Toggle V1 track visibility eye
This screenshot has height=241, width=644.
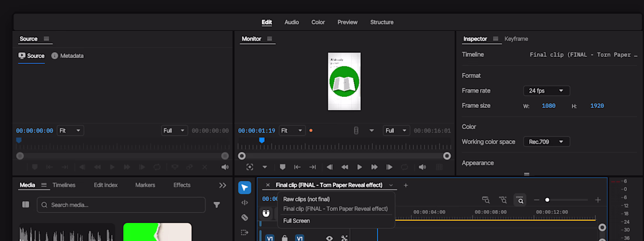[x=330, y=238]
